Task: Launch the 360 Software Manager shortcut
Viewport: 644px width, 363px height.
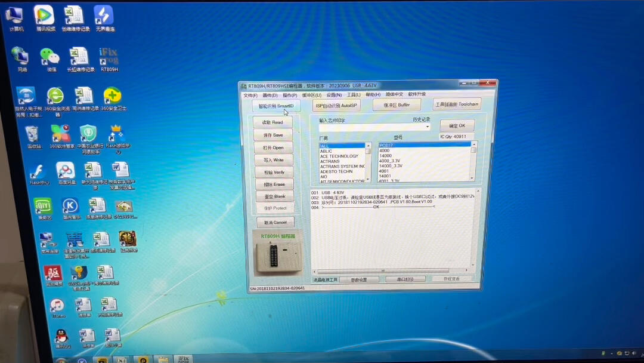Action: tap(61, 137)
